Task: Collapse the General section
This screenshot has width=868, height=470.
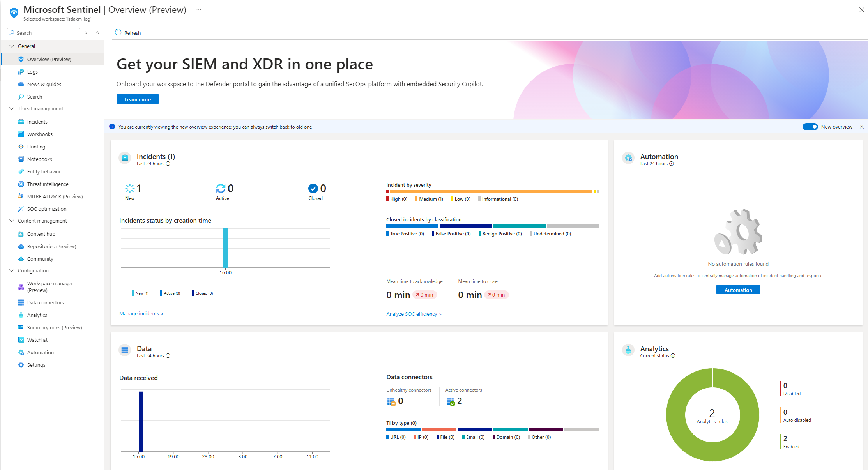Action: (12, 46)
